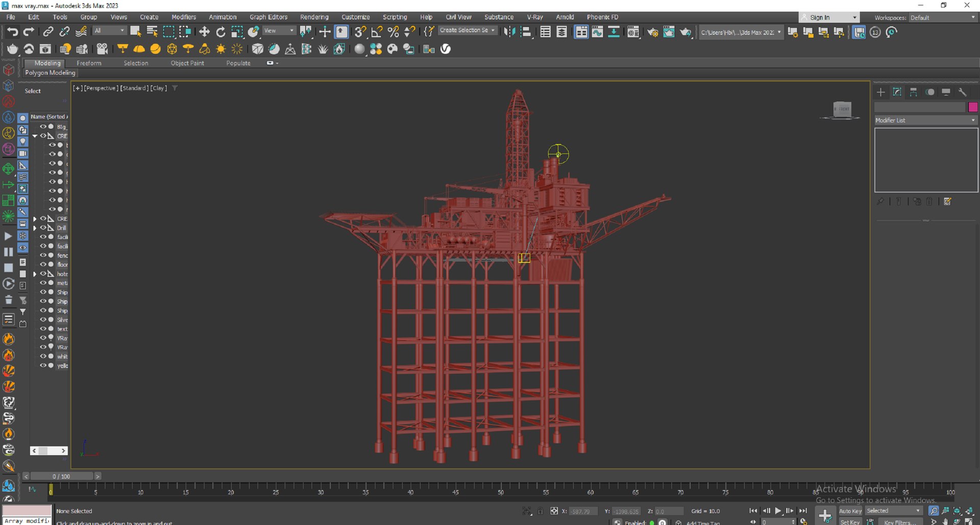Viewport: 980px width, 525px height.
Task: Click Play Animation in playback controls
Action: point(778,511)
